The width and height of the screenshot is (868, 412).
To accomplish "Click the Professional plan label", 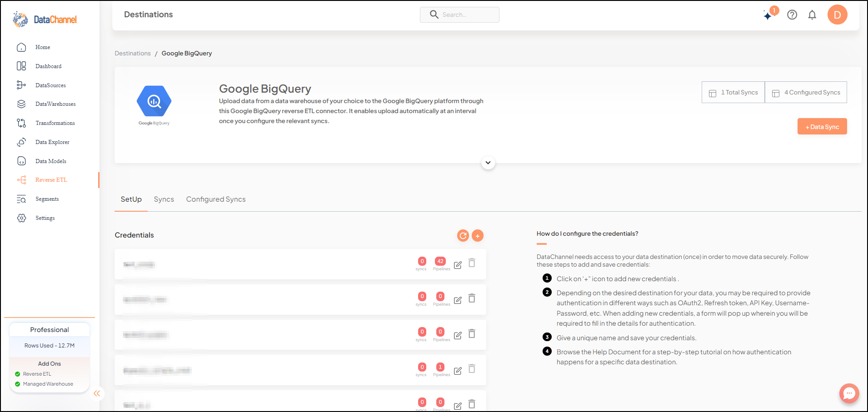I will click(50, 330).
